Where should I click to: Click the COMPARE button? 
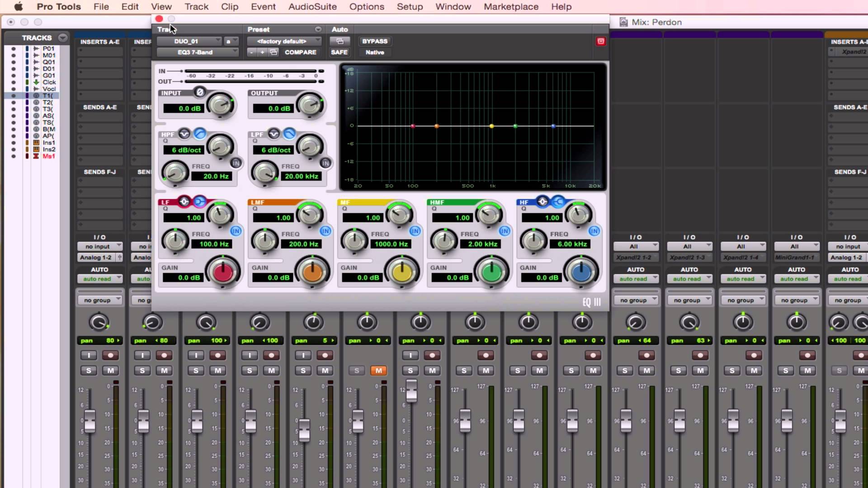pyautogui.click(x=300, y=52)
